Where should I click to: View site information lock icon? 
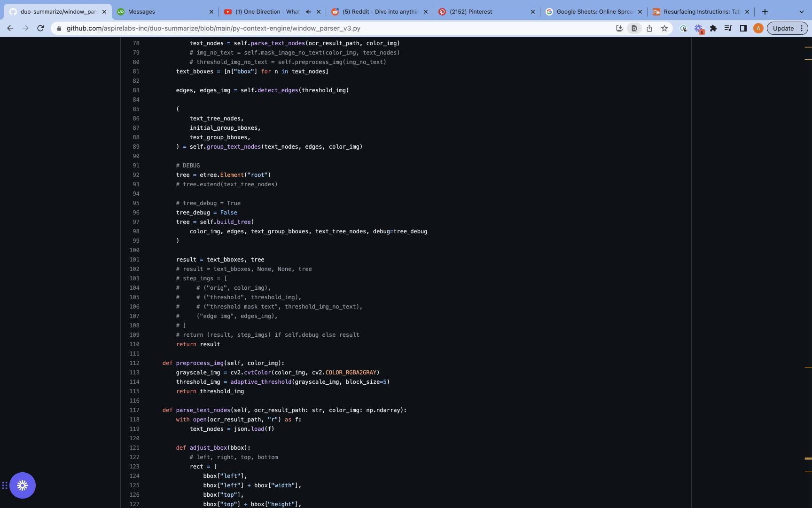click(59, 28)
